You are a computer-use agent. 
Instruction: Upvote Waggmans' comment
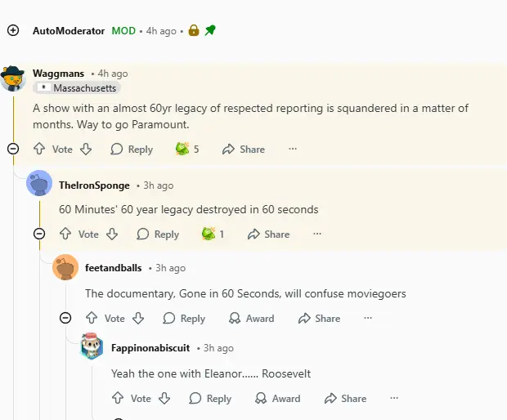click(x=38, y=150)
